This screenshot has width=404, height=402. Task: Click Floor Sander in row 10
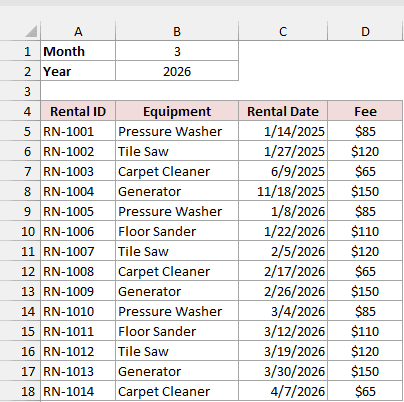177,231
